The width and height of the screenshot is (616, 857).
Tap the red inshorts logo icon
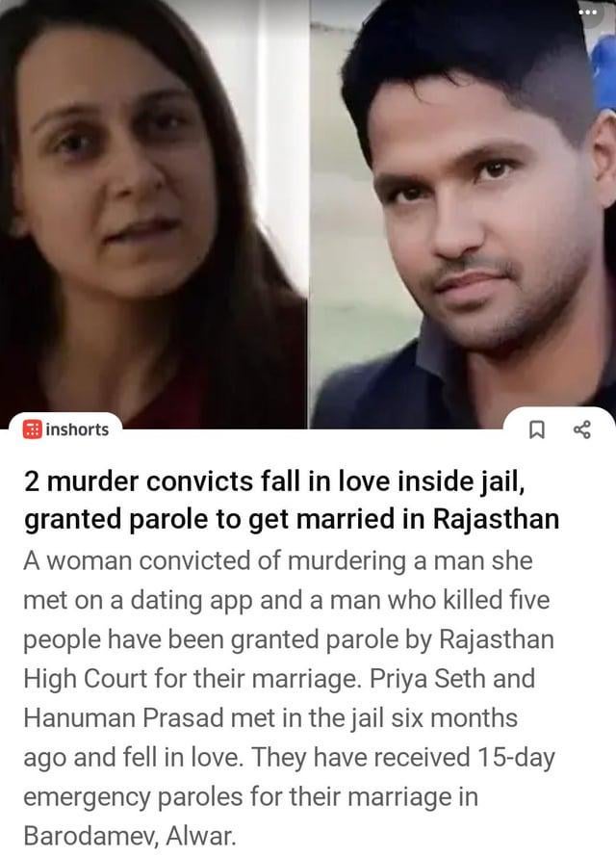32,429
